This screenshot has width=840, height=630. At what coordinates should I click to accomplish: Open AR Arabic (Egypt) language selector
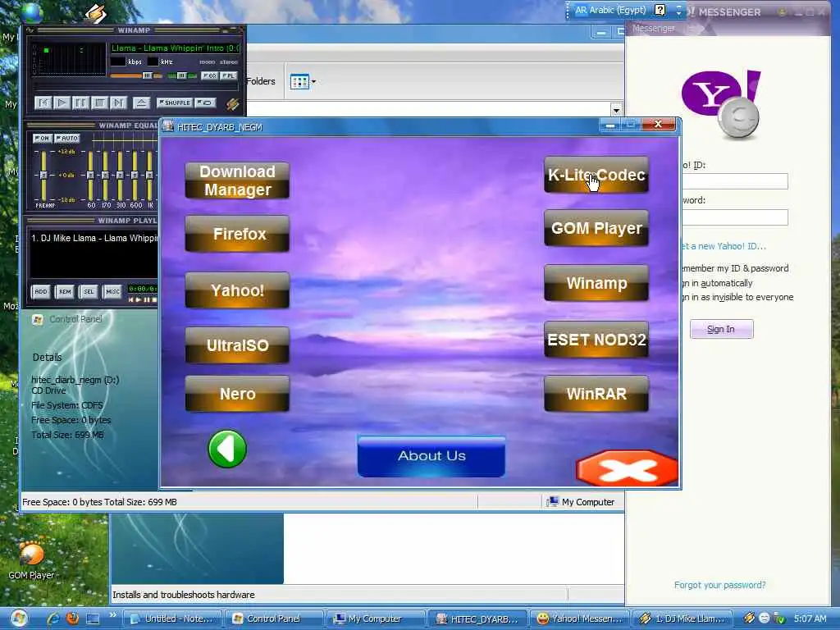pos(610,10)
